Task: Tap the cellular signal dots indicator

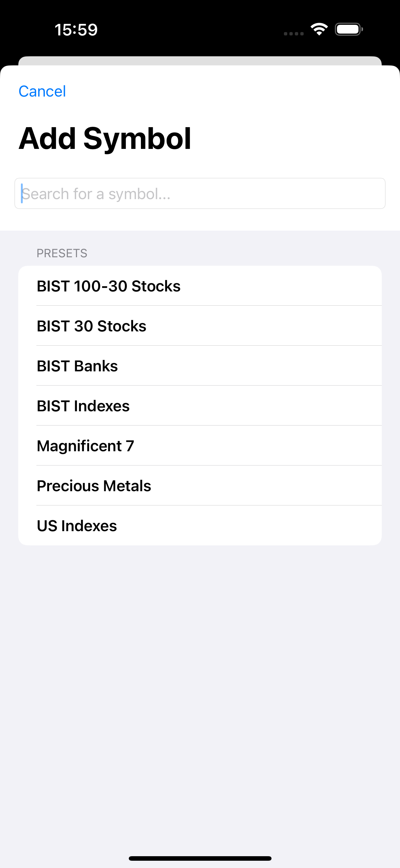Action: point(293,33)
